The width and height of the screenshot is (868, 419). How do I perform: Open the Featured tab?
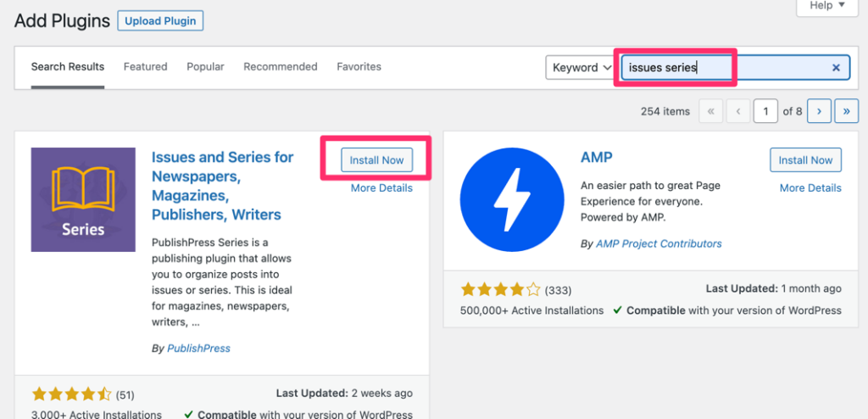point(145,67)
